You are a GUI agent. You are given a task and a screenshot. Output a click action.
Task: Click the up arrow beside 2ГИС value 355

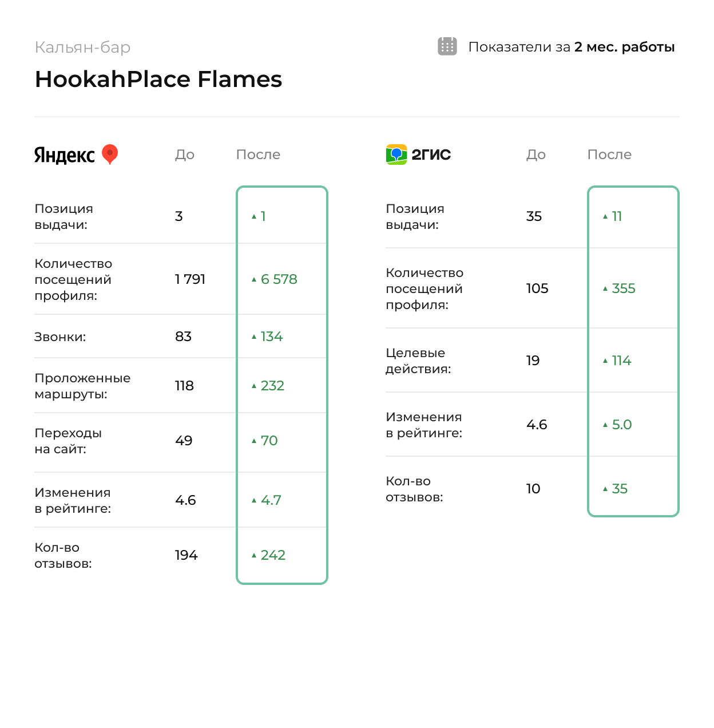click(x=605, y=288)
